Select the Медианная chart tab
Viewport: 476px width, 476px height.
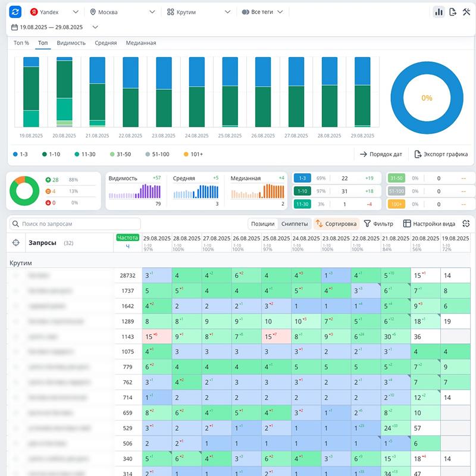[141, 43]
